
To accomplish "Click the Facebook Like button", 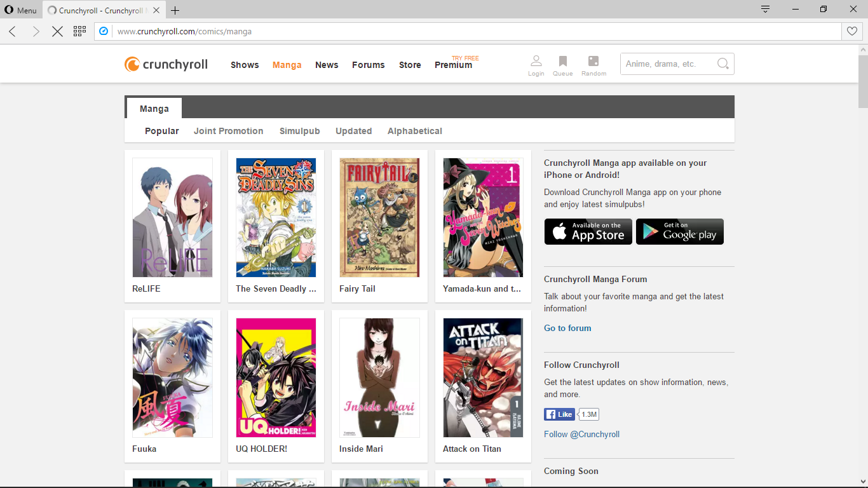I will 559,414.
